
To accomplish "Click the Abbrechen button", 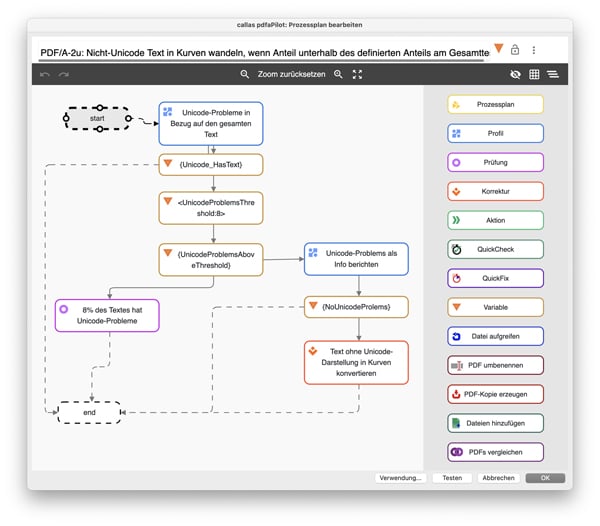I will coord(499,478).
